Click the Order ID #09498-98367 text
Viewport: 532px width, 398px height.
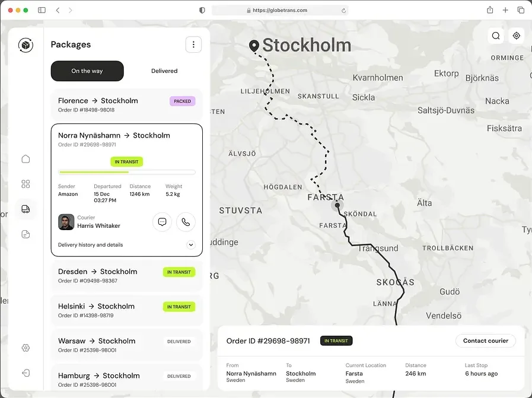point(88,281)
